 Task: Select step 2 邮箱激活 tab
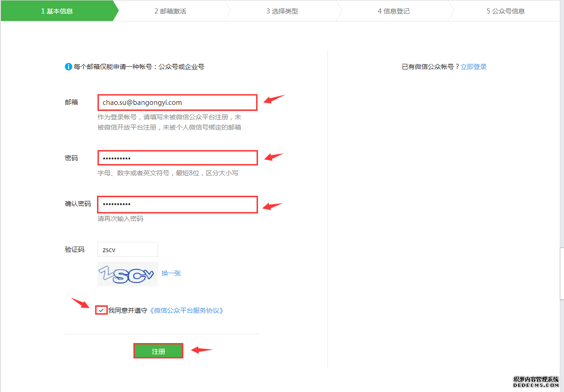click(x=170, y=11)
